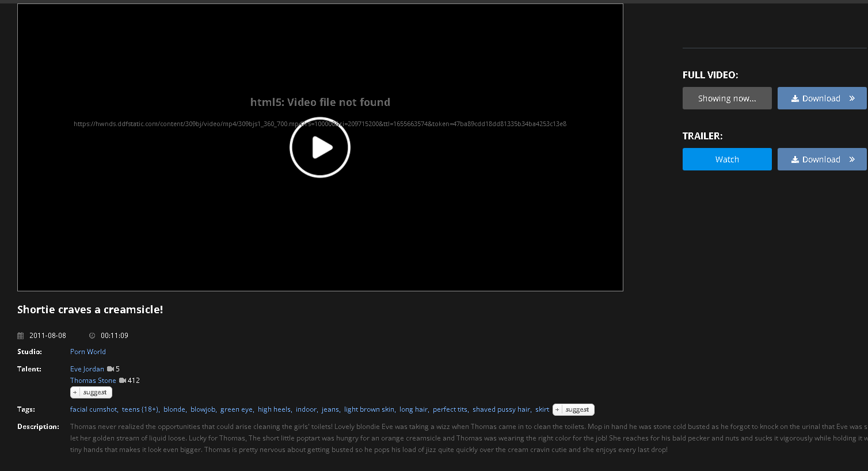Click the video camera icon beside Thomas Stone
Viewport: 868px width, 471px height.
pos(122,381)
